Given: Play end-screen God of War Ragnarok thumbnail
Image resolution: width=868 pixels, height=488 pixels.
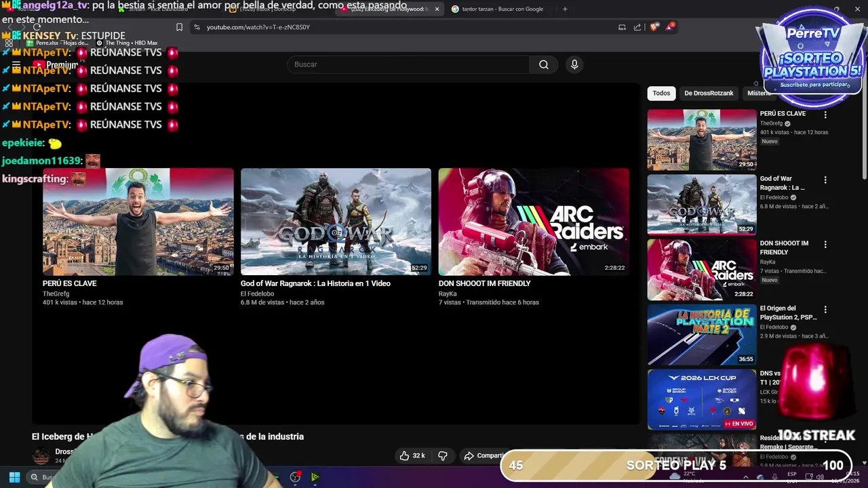Looking at the screenshot, I should [336, 222].
